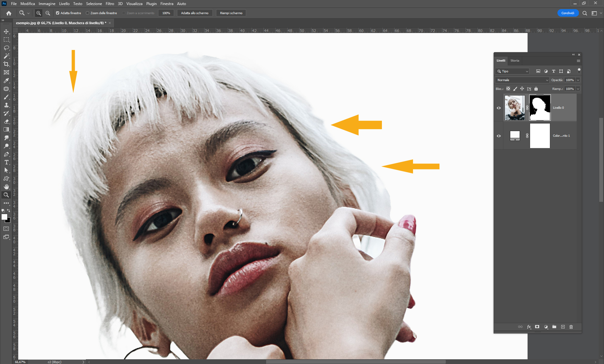Toggle the Adatta finestre checkbox
Viewport: 604px width, 364px height.
[x=58, y=13]
